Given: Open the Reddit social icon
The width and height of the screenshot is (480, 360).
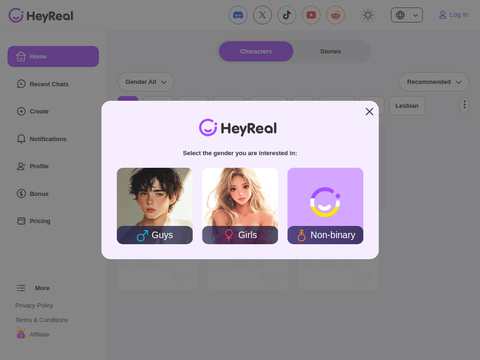Looking at the screenshot, I should [x=335, y=15].
